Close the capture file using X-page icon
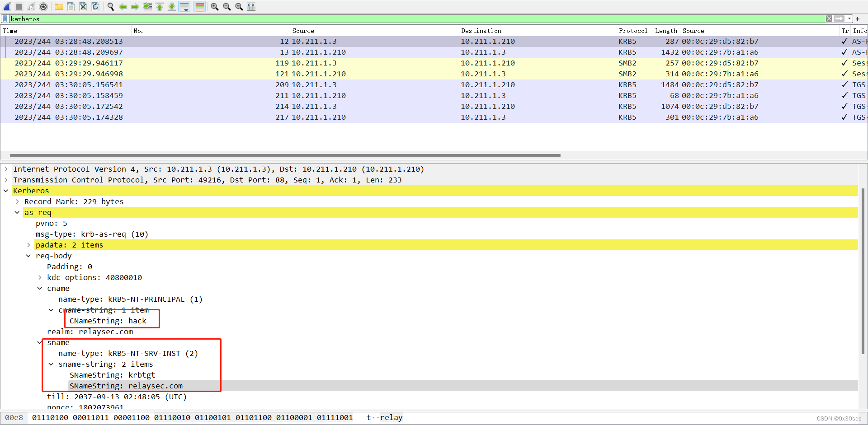868x425 pixels. pos(83,7)
